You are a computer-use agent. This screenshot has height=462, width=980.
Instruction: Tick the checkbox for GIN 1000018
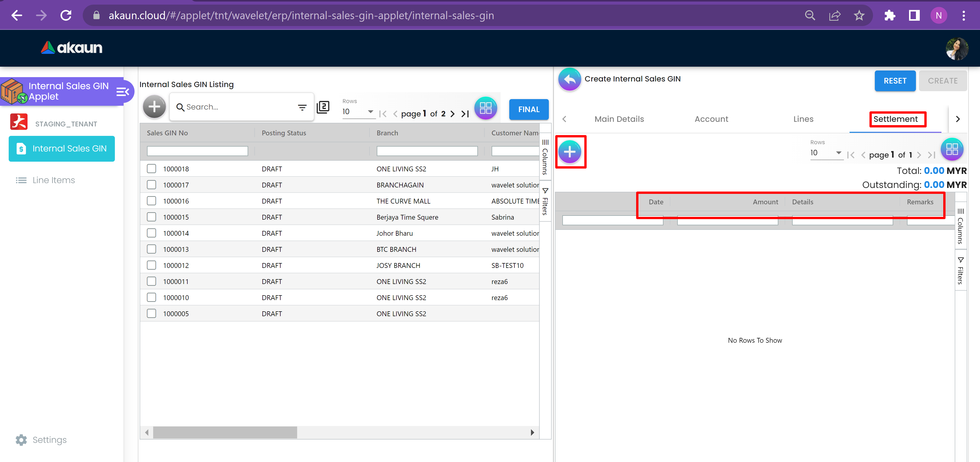click(151, 169)
